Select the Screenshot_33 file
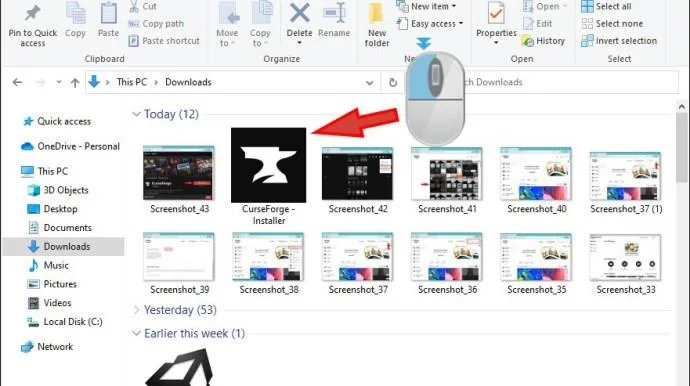Viewport: 690px width, 386px height. pyautogui.click(x=626, y=264)
